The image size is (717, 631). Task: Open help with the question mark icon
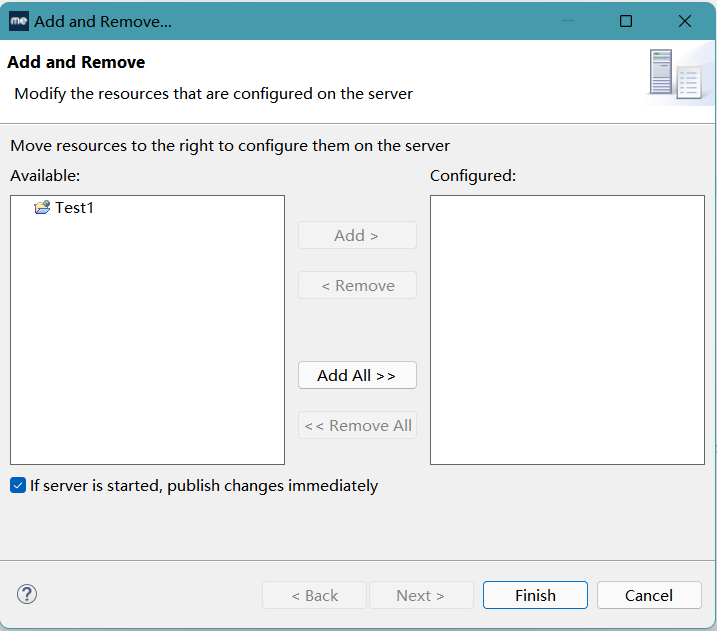point(28,594)
